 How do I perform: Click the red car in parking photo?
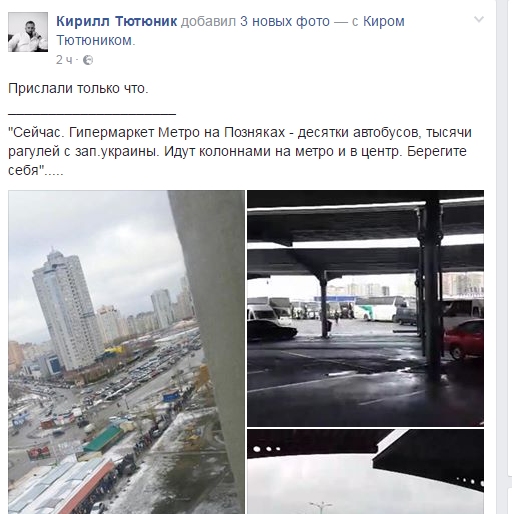pos(464,339)
